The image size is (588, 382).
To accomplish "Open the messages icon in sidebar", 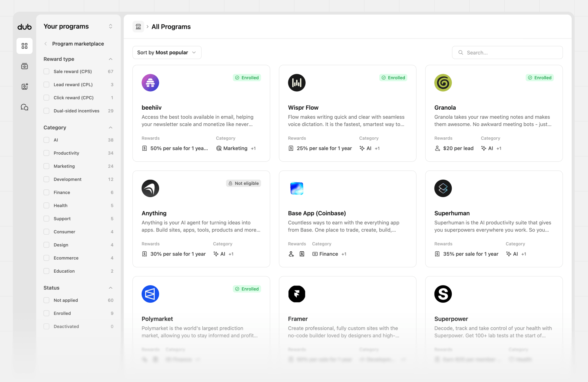I will 25,107.
